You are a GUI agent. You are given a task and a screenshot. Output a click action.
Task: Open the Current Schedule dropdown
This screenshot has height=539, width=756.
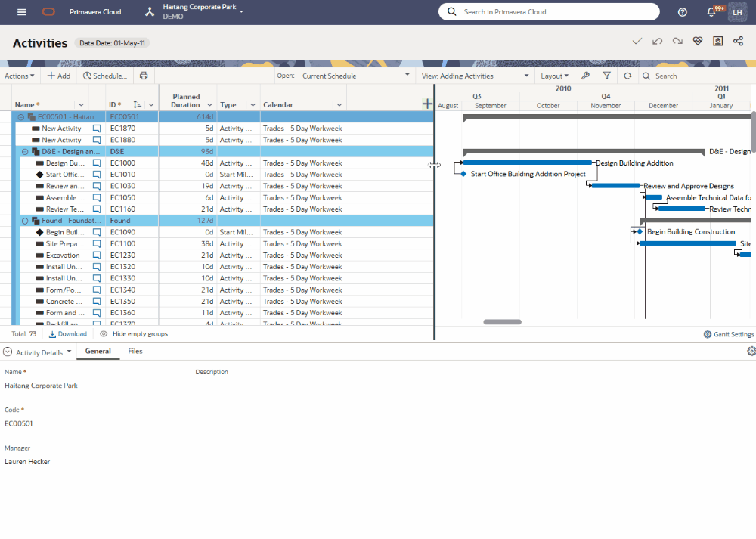click(x=356, y=76)
